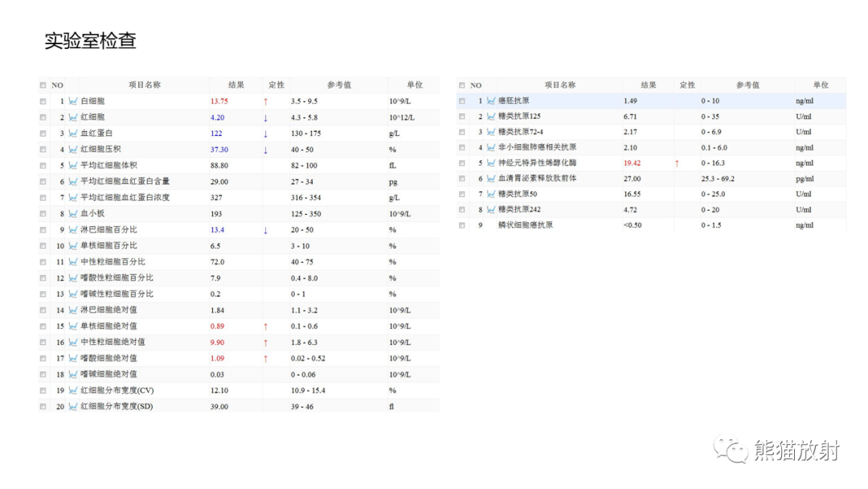Open trend chart icon for 单核细胞绝对值

click(x=72, y=327)
